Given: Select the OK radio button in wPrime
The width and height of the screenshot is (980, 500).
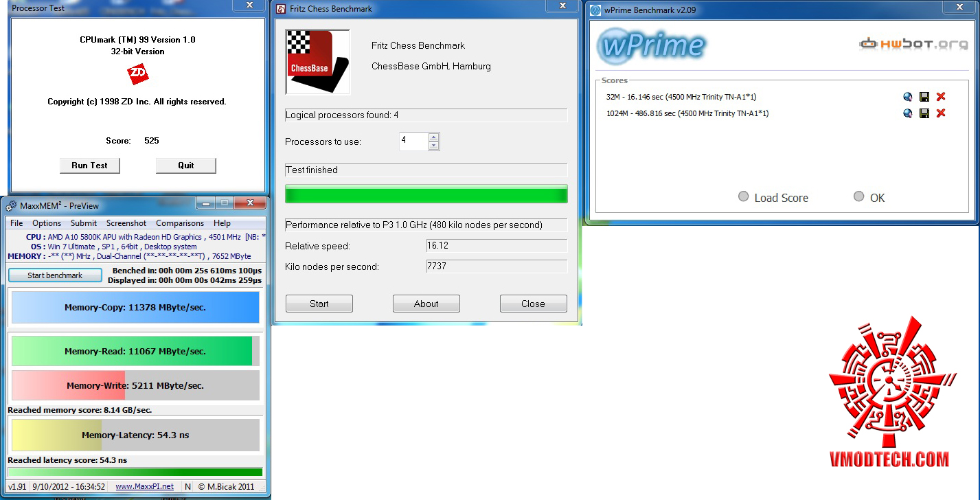Looking at the screenshot, I should [859, 197].
